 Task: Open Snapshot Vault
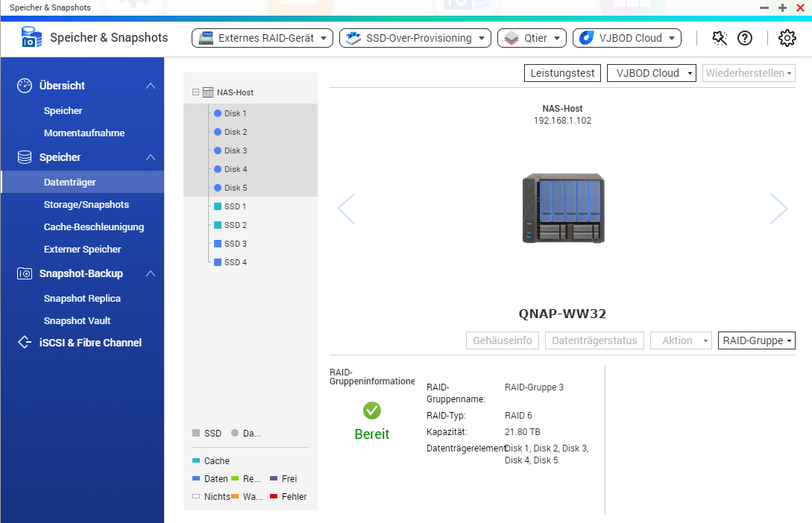coord(77,321)
